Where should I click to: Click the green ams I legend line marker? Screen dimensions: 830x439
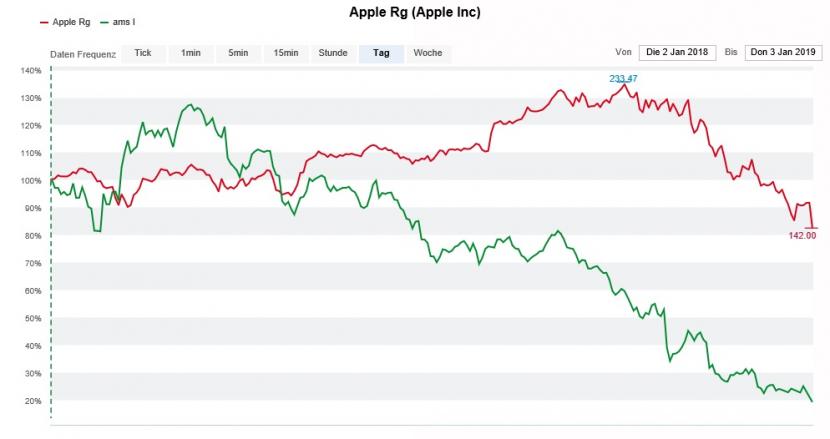click(x=105, y=21)
